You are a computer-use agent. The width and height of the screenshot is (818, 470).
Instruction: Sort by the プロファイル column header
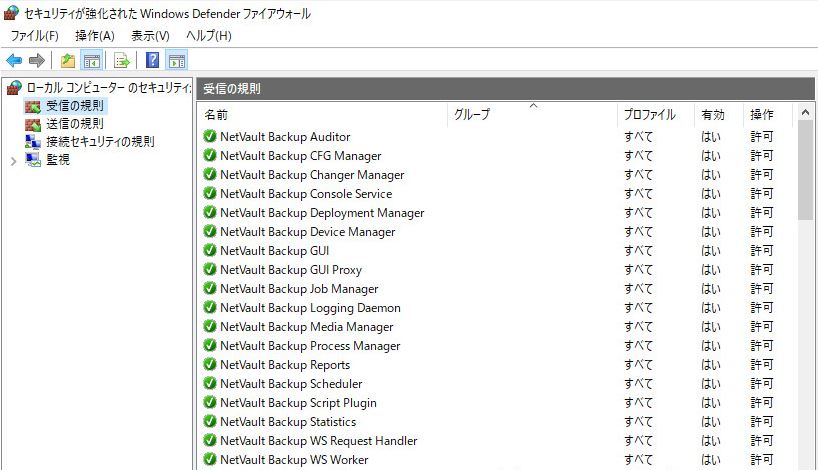(656, 115)
